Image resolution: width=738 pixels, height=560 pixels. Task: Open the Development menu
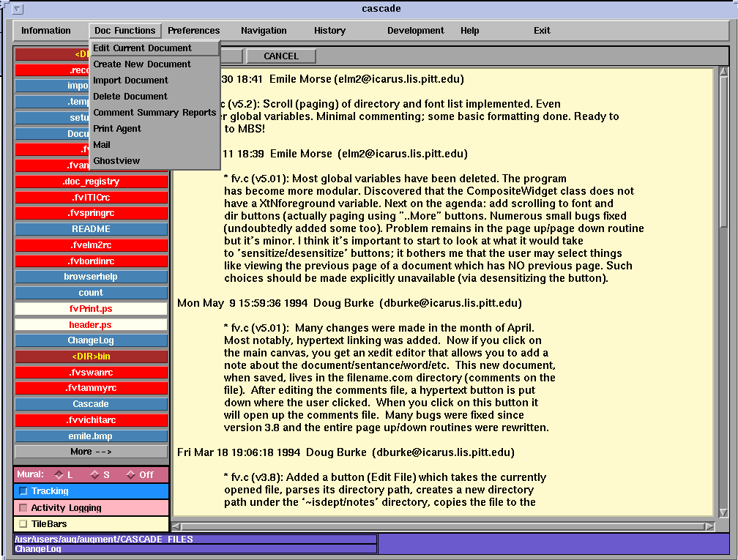[415, 31]
